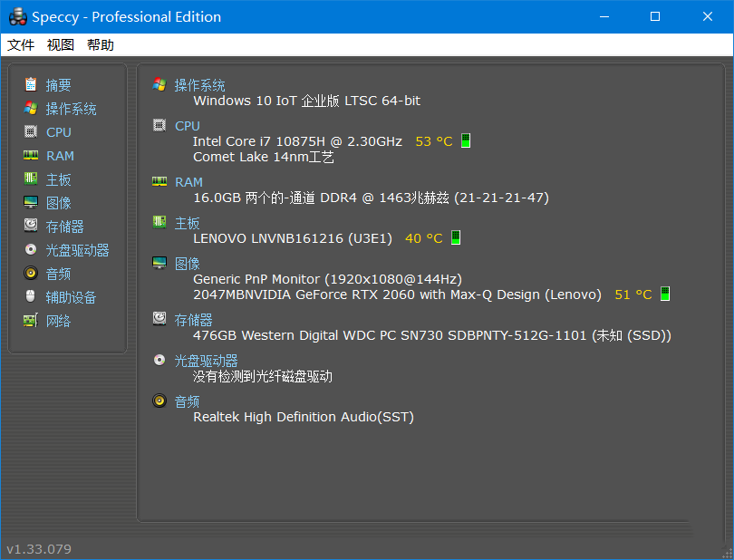Click Windows flag icon beside summary 操作系统 heading
Viewport: 734px width, 560px height.
coord(159,84)
